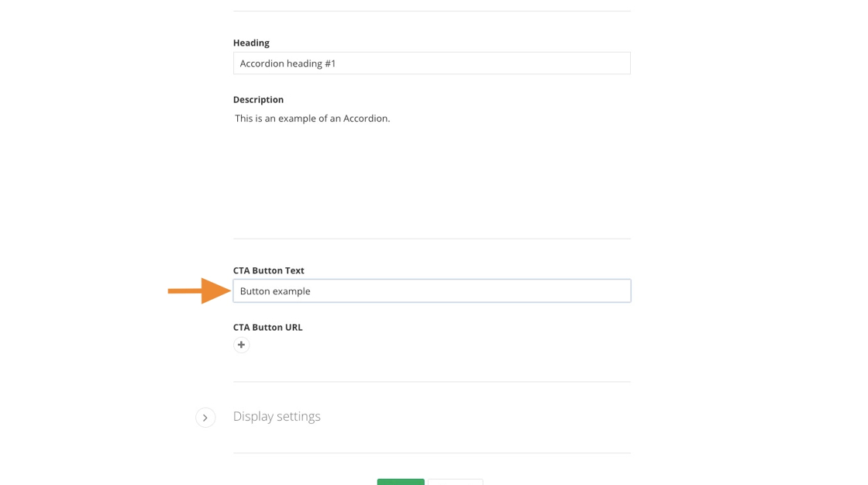Click the 'Button example' text
Image resolution: width=868 pixels, height=485 pixels.
(275, 291)
